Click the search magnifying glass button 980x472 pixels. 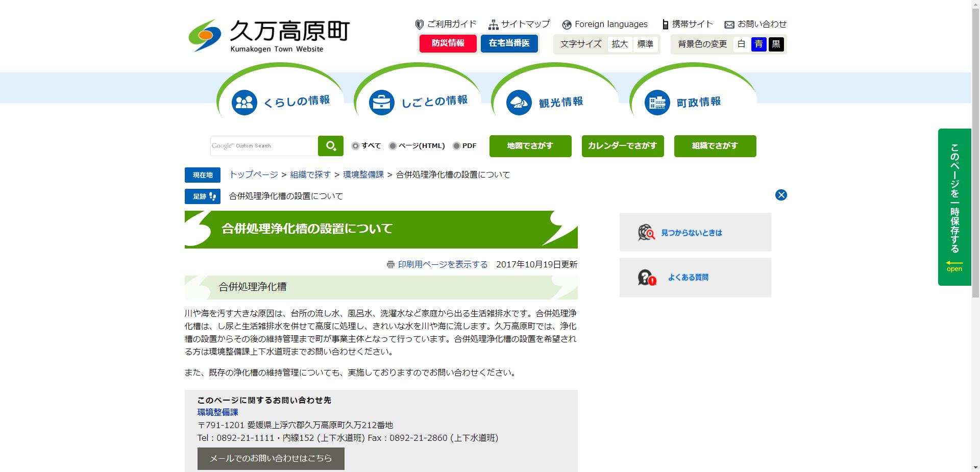(330, 146)
